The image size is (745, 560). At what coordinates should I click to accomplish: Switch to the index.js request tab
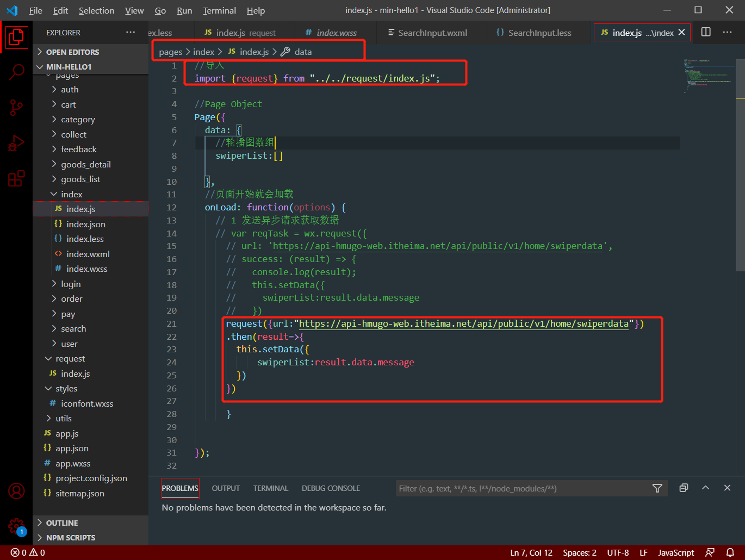click(x=245, y=33)
